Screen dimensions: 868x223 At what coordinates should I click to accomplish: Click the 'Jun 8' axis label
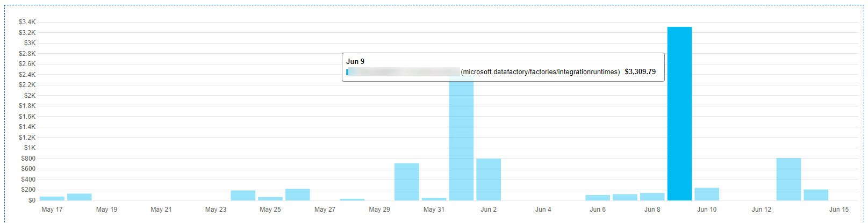(652, 210)
